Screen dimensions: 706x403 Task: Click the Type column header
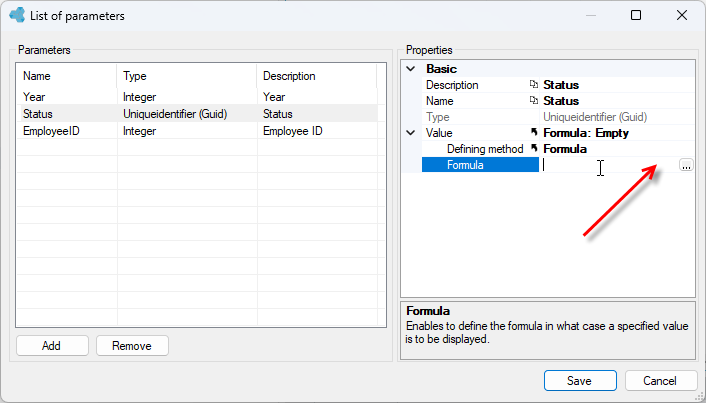(x=187, y=76)
